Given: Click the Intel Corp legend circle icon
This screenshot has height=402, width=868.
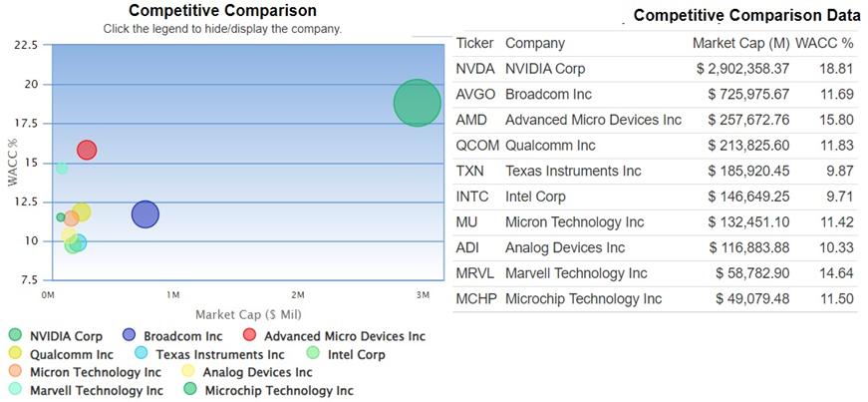Looking at the screenshot, I should coord(312,354).
